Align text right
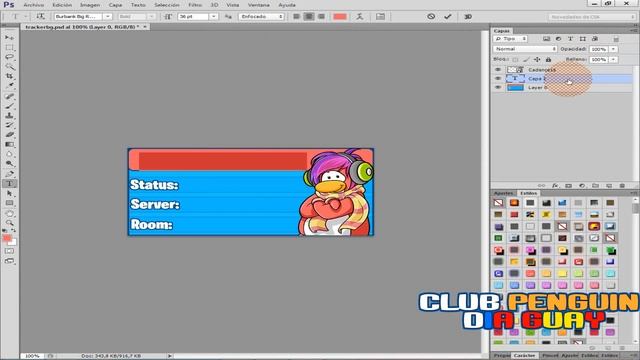This screenshot has width=640, height=360. tap(321, 16)
